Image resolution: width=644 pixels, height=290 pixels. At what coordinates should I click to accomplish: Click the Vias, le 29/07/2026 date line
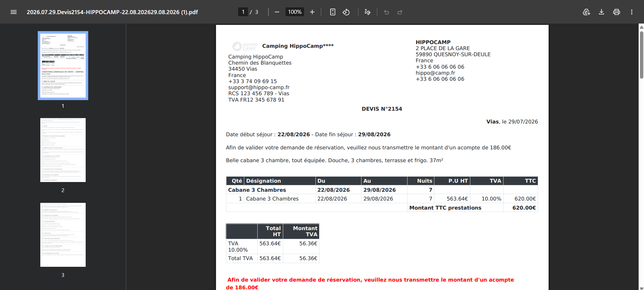(512, 122)
